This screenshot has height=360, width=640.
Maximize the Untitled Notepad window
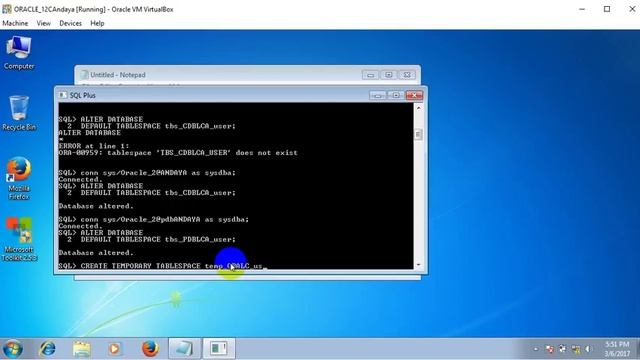click(389, 75)
